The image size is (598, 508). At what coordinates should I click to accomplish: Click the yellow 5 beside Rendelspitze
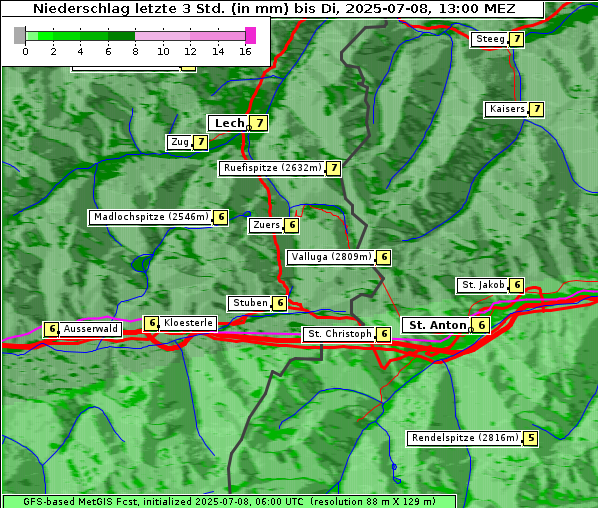coord(531,439)
